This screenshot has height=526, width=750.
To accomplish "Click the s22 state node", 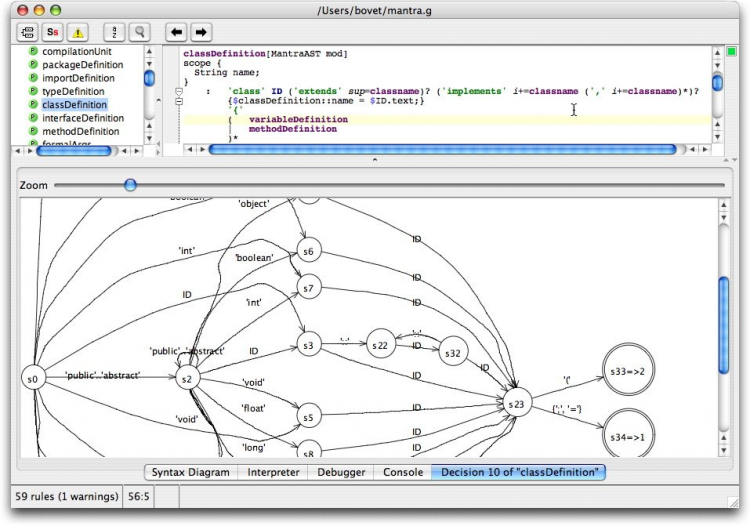I will (380, 345).
